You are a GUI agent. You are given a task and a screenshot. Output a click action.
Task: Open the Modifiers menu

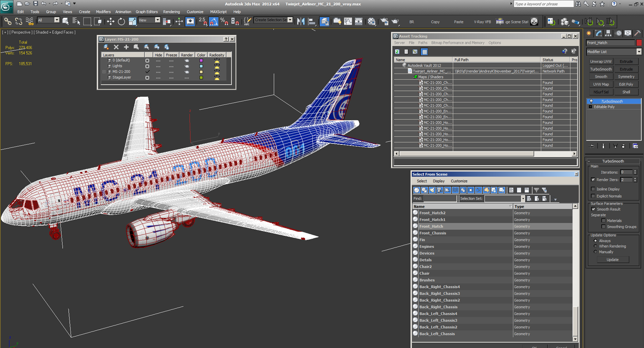click(x=103, y=12)
